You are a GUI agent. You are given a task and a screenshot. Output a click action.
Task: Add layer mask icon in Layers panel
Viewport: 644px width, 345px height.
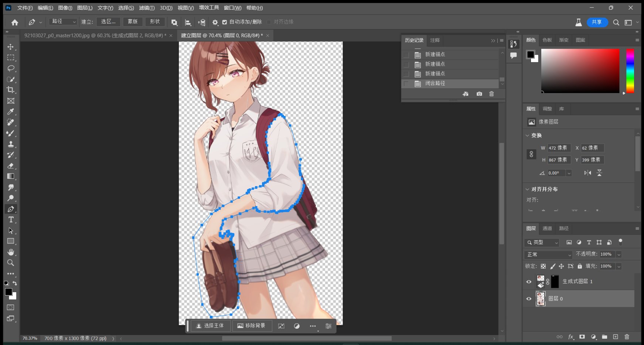click(x=582, y=337)
